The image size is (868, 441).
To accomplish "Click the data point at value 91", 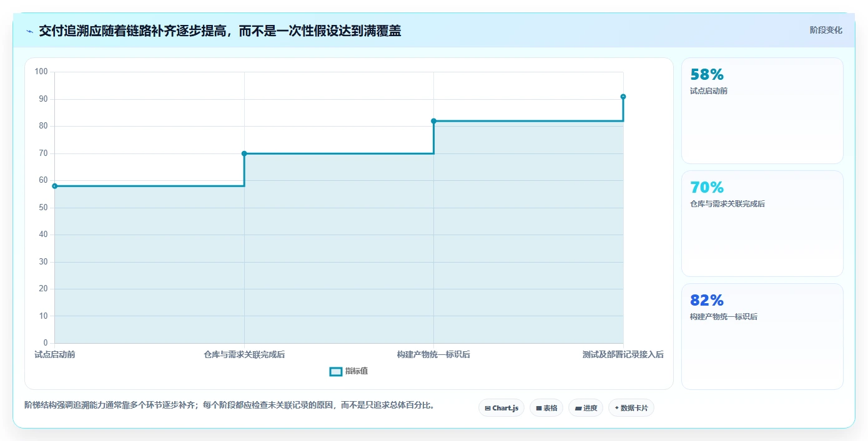I will pyautogui.click(x=623, y=97).
